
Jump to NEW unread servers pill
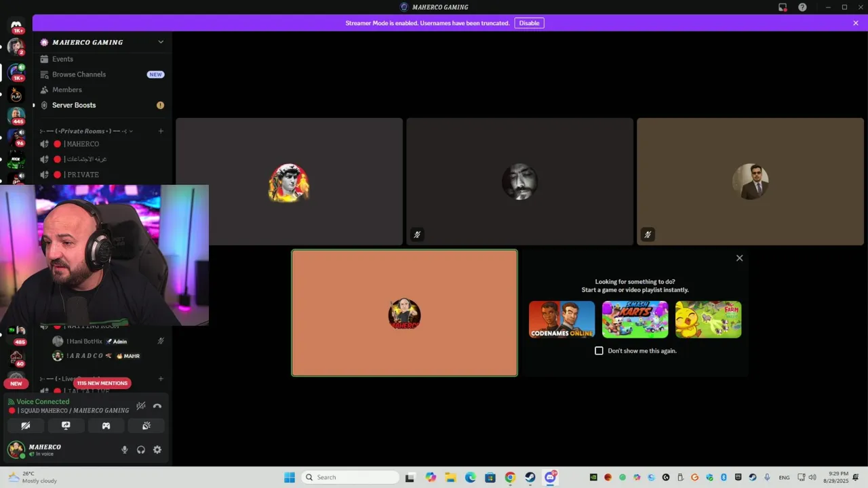[16, 384]
